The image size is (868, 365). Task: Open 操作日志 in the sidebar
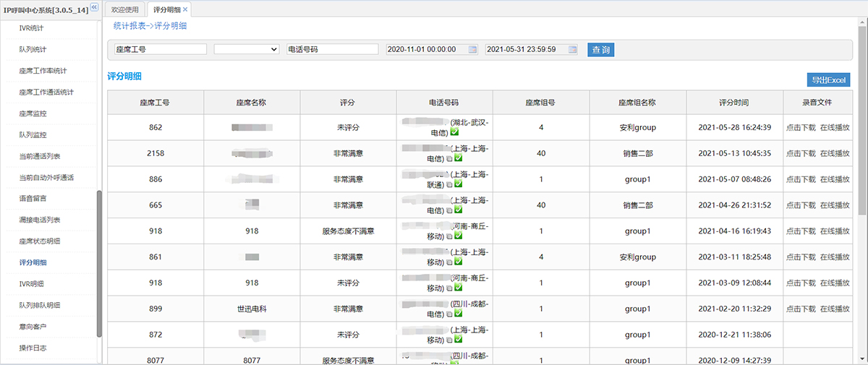click(x=33, y=348)
